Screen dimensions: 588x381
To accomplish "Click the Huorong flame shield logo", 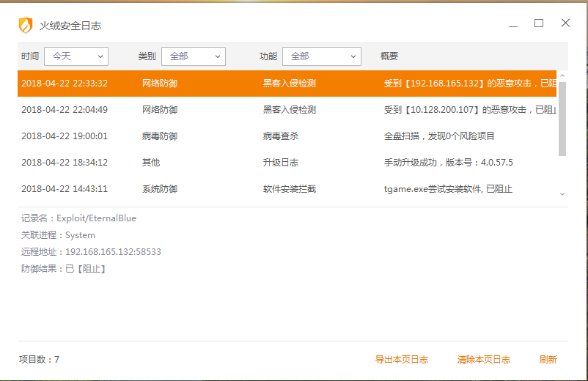I will tap(26, 25).
